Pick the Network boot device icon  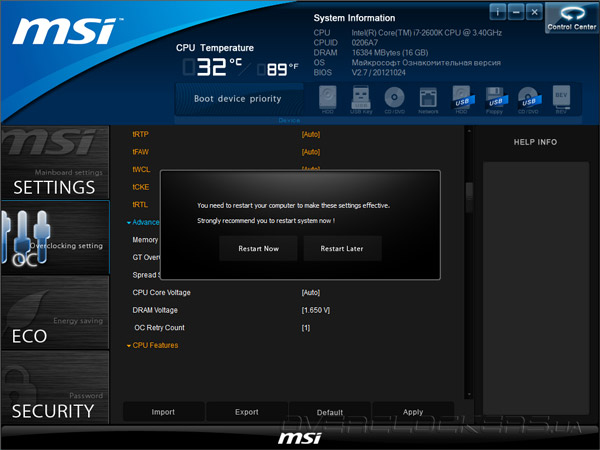pos(428,99)
